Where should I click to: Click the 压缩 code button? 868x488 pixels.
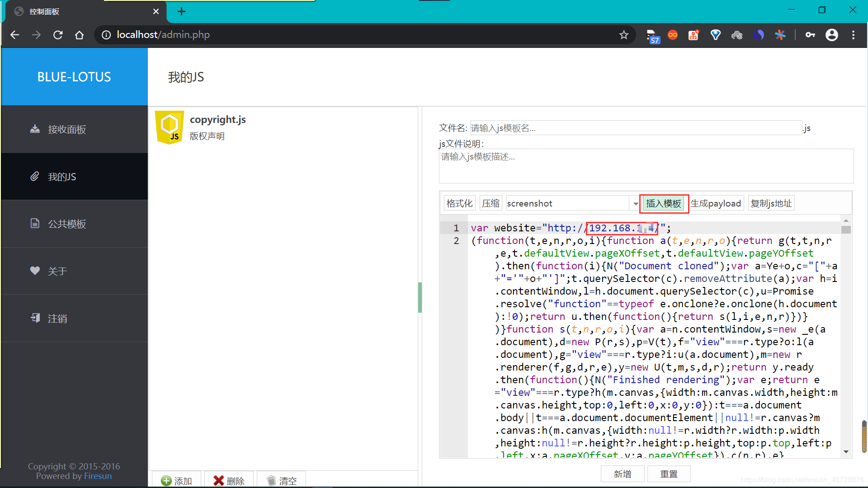[x=491, y=204]
